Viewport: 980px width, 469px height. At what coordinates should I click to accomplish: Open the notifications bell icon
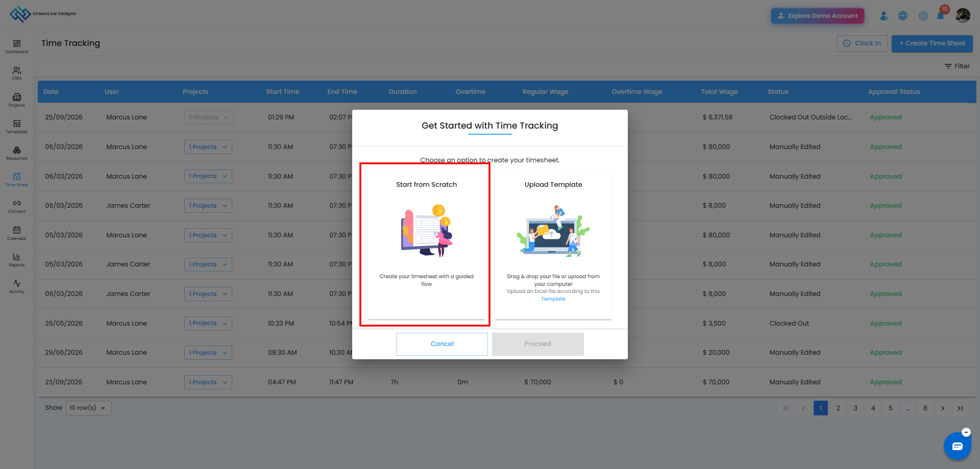[941, 16]
